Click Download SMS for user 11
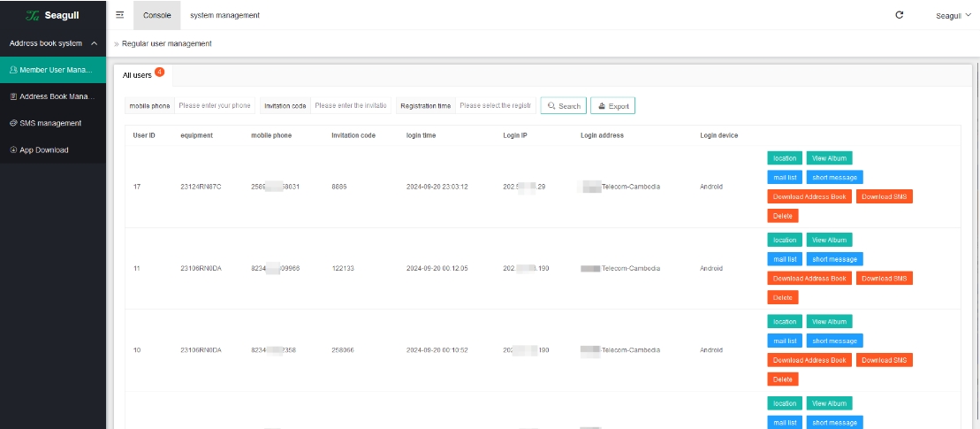This screenshot has width=980, height=429. (x=884, y=278)
